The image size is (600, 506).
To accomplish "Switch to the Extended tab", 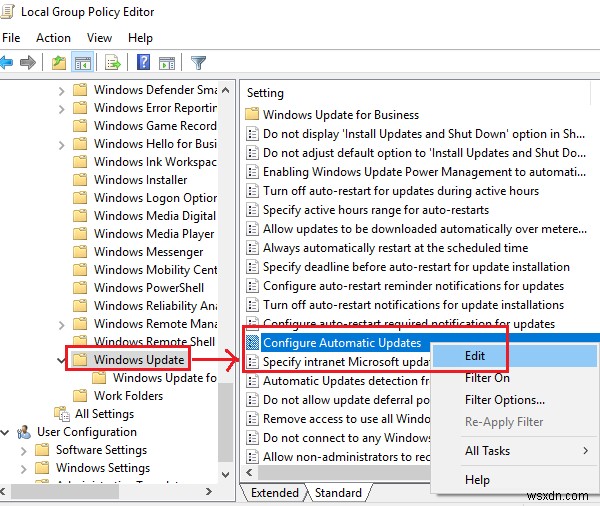I will (x=274, y=493).
